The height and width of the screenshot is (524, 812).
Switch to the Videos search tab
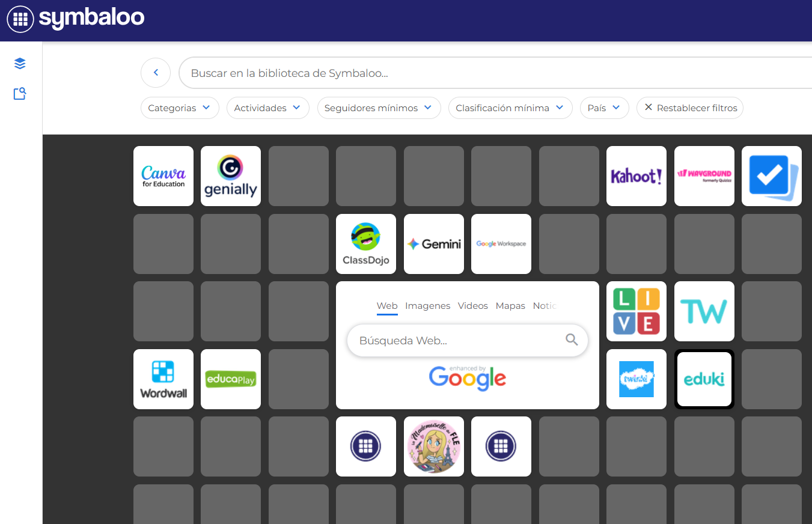click(473, 306)
